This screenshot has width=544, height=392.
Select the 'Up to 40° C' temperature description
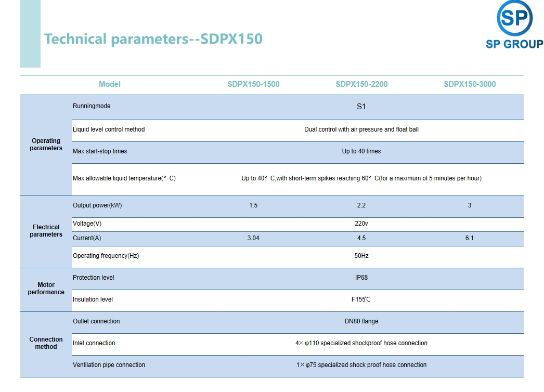(361, 178)
